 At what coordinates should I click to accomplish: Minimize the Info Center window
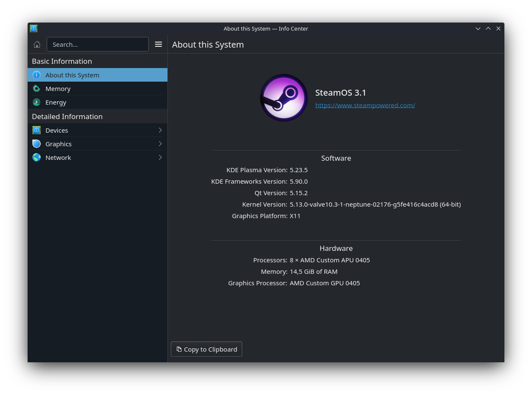[x=478, y=28]
